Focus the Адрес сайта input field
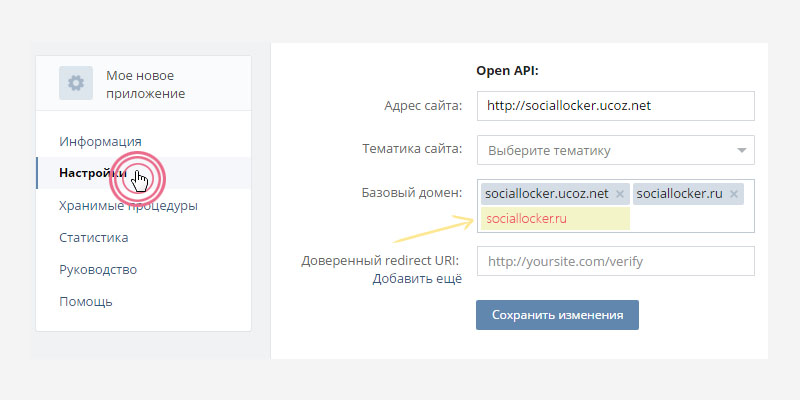The width and height of the screenshot is (800, 400). 615,106
